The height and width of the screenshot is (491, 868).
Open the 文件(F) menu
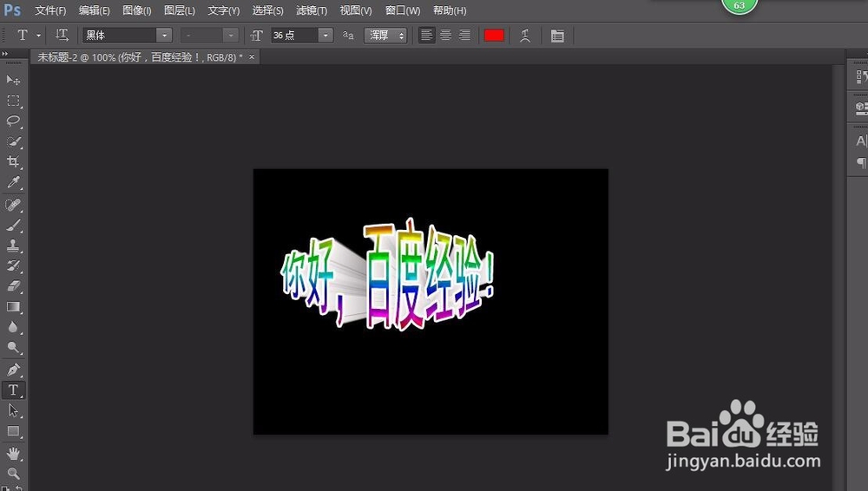49,10
